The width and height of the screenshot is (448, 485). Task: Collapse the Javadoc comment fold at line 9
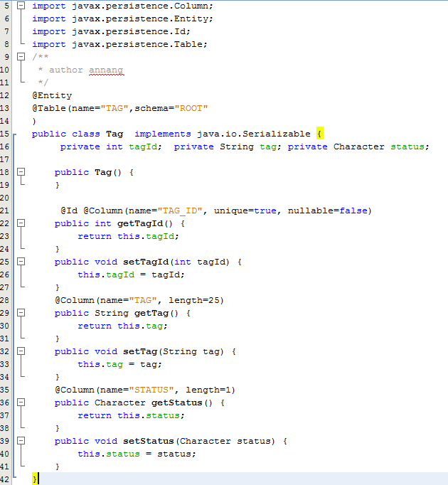pyautogui.click(x=21, y=57)
